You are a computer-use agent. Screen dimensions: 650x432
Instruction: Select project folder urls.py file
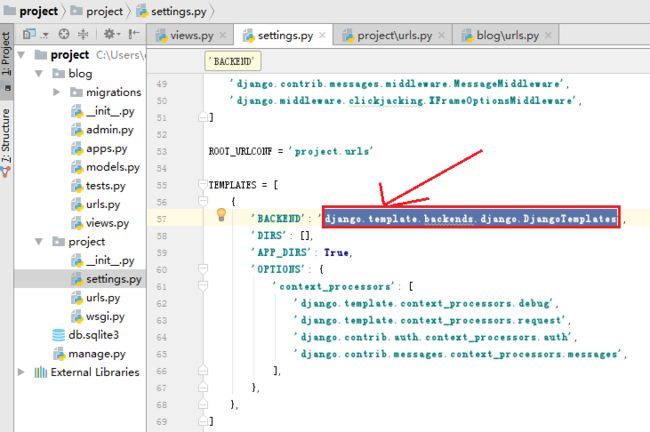pos(103,298)
